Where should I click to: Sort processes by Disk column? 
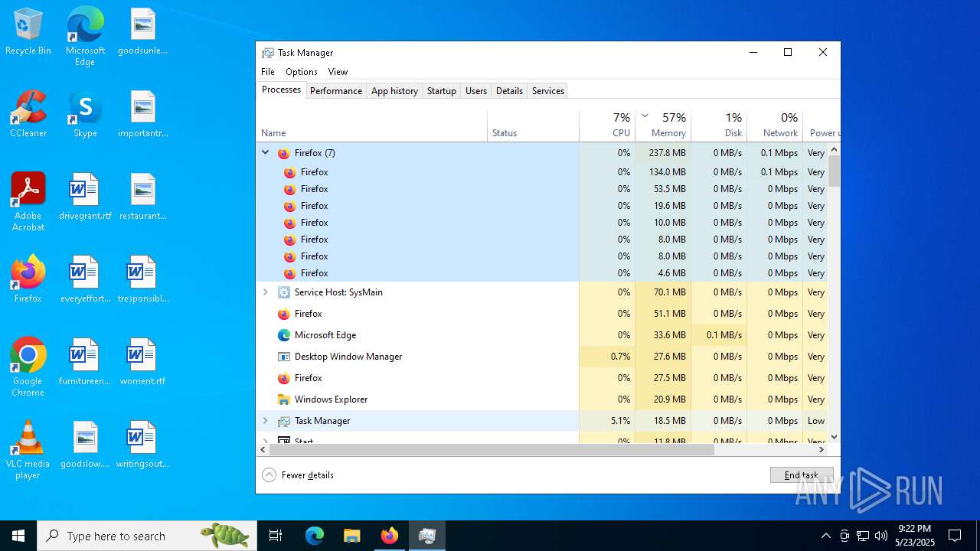click(719, 126)
